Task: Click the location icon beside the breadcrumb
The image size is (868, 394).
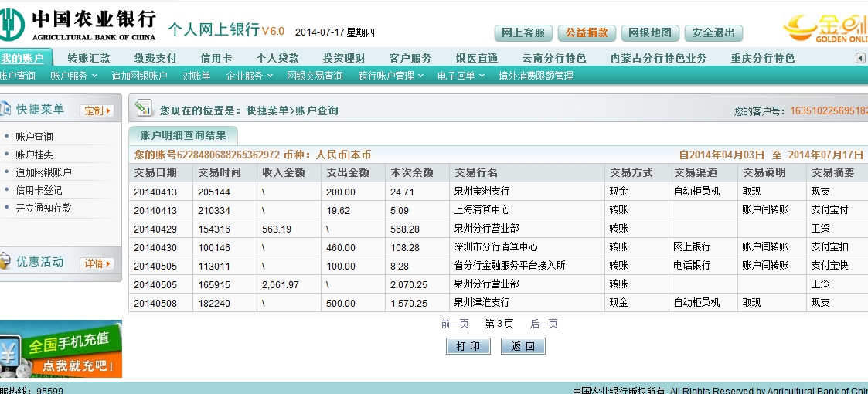Action: click(143, 109)
